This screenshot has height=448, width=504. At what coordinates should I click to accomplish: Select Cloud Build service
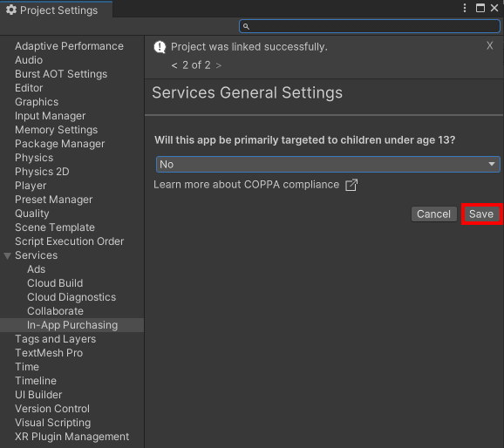[x=55, y=283]
